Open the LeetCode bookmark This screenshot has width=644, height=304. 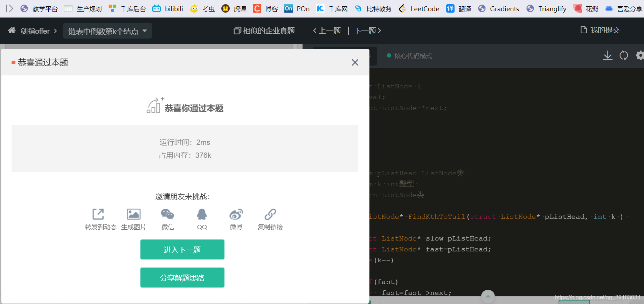419,9
